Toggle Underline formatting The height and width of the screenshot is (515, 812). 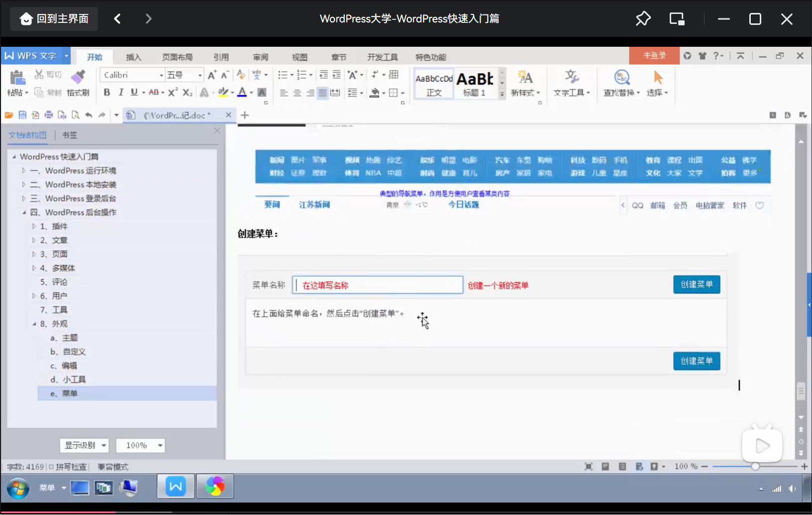point(134,92)
